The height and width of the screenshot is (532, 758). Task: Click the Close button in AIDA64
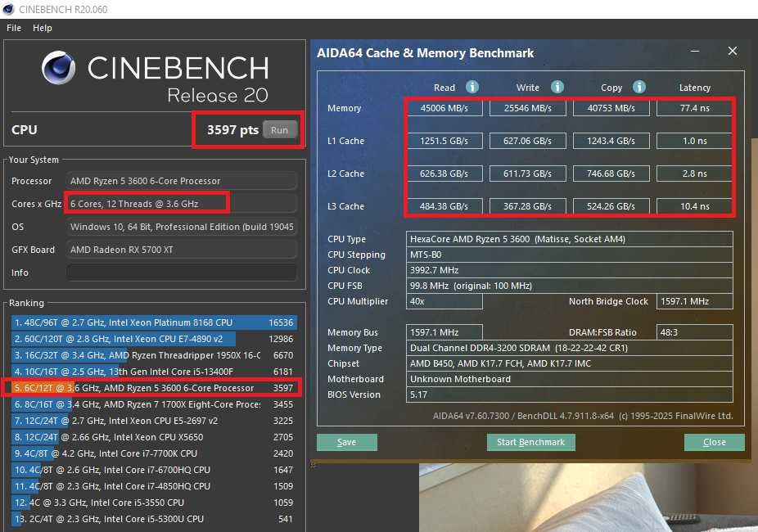pyautogui.click(x=714, y=442)
